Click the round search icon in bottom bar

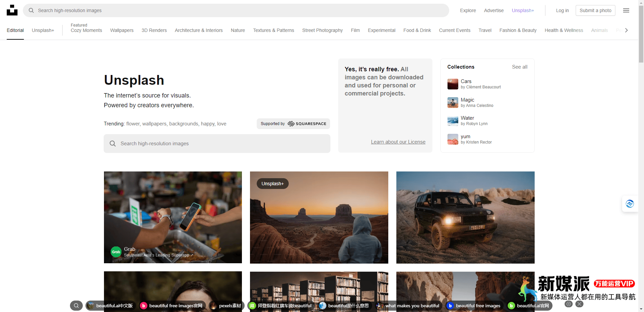tap(76, 306)
